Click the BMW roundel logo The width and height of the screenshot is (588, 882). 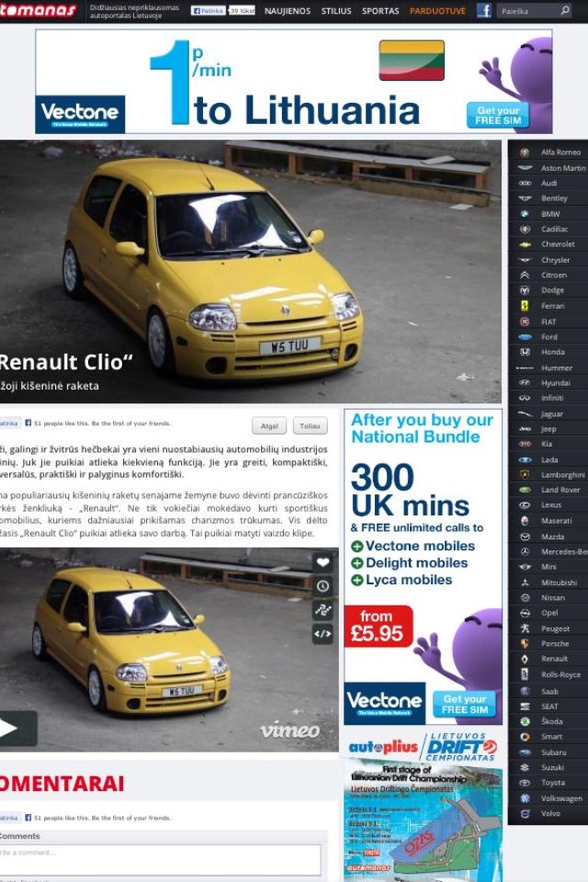[525, 214]
